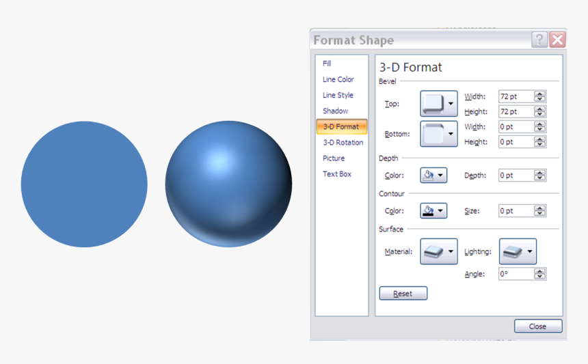The height and width of the screenshot is (364, 588).
Task: Click the Depth value field
Action: pos(516,176)
